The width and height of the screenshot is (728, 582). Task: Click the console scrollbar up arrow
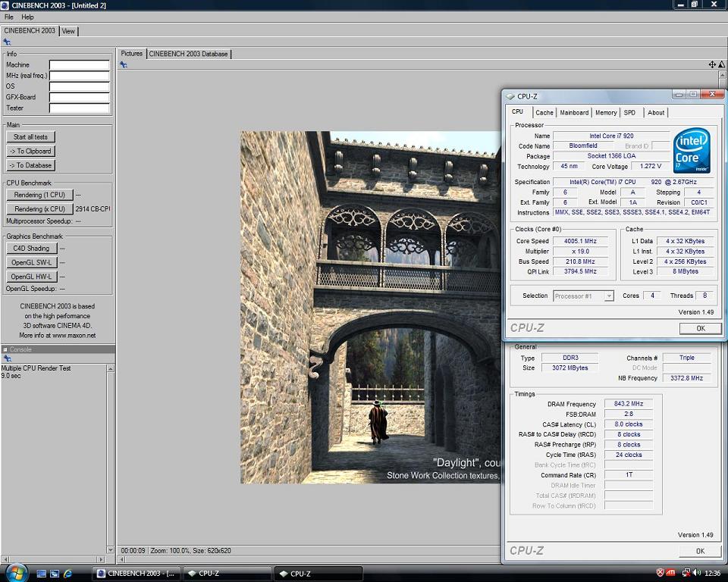pos(111,368)
